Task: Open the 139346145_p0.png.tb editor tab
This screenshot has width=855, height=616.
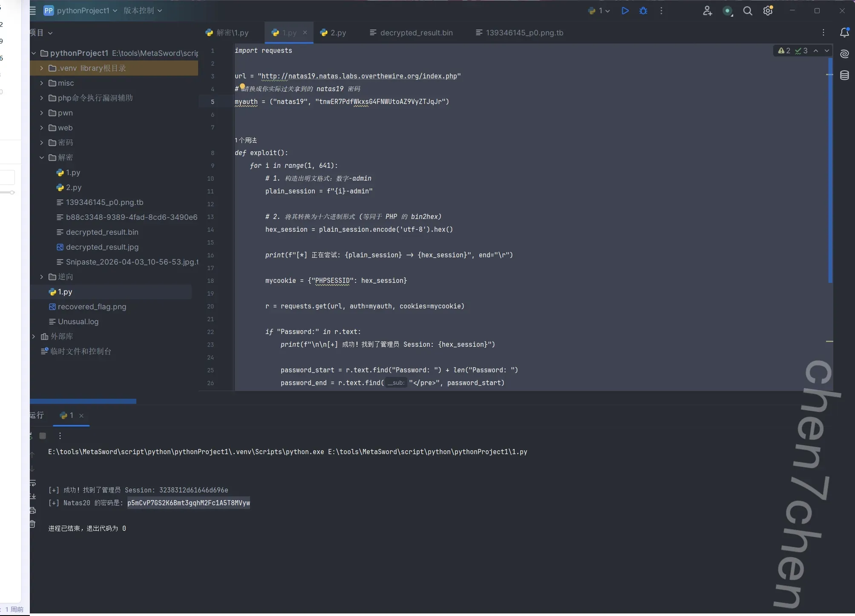Action: pos(520,33)
